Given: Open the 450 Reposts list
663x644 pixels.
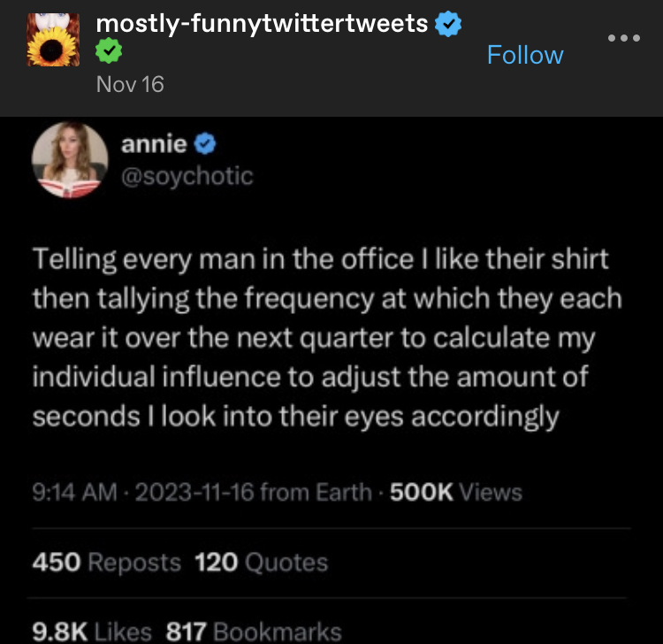Looking at the screenshot, I should click(x=107, y=563).
